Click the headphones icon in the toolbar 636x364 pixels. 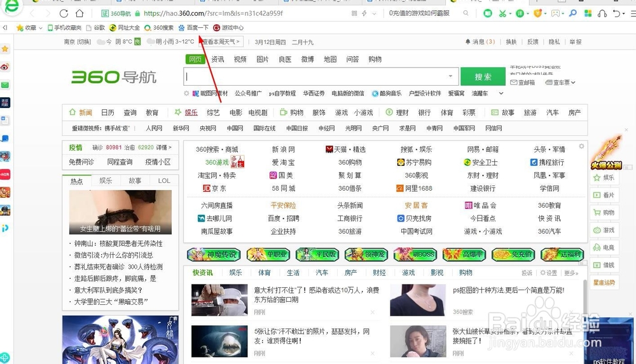[602, 13]
